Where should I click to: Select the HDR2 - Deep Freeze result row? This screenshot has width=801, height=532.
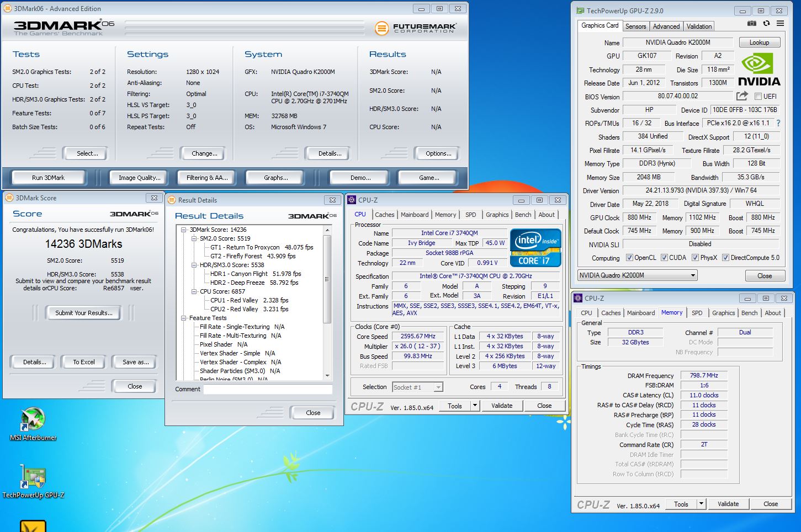tap(254, 283)
